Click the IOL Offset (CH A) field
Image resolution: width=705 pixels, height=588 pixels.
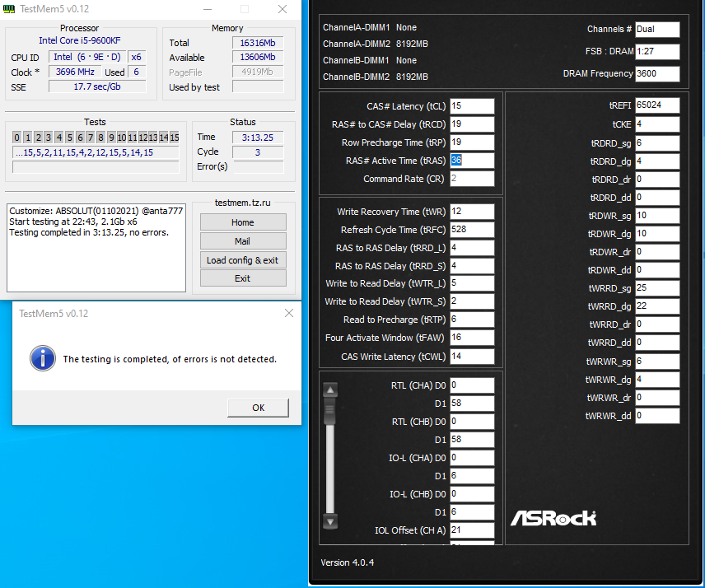[x=472, y=530]
